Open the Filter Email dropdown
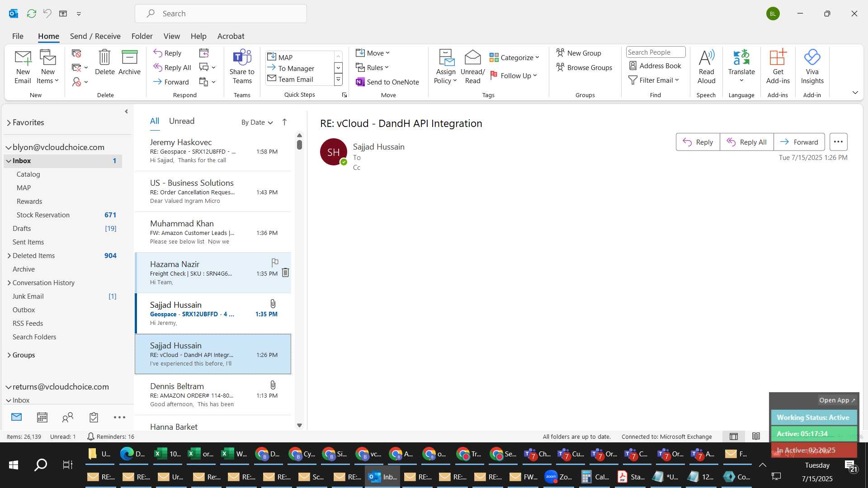 tap(654, 80)
